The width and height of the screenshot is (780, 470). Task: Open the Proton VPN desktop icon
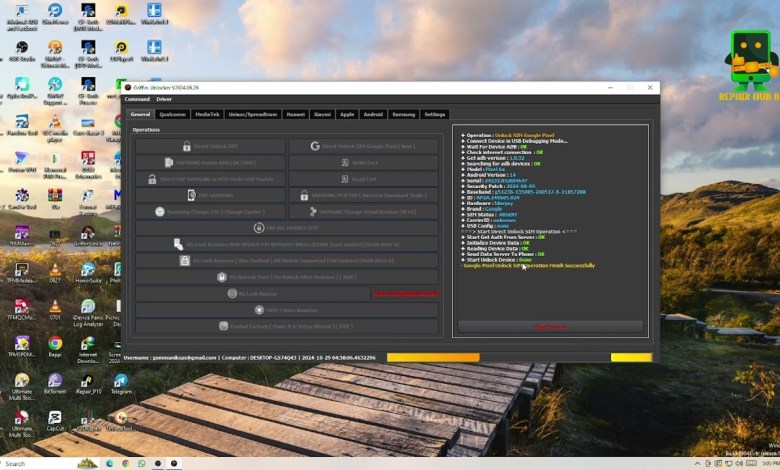21,163
